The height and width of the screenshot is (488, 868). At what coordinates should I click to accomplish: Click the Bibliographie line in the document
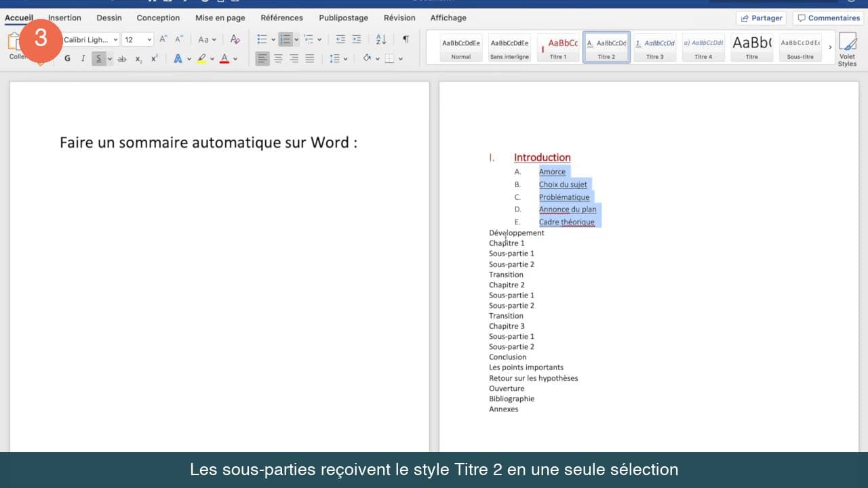click(x=511, y=399)
